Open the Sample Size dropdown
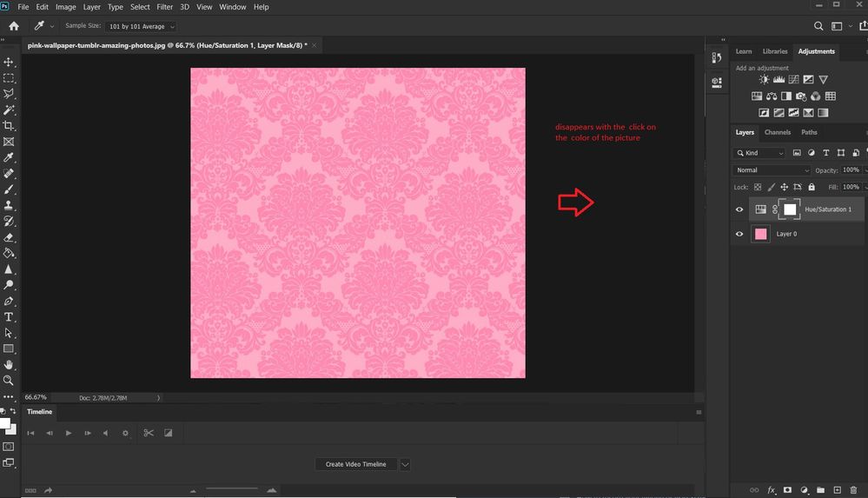The width and height of the screenshot is (868, 498). [141, 27]
